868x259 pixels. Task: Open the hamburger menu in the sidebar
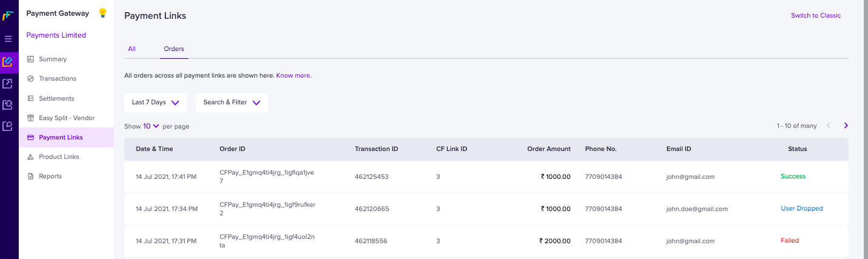8,39
